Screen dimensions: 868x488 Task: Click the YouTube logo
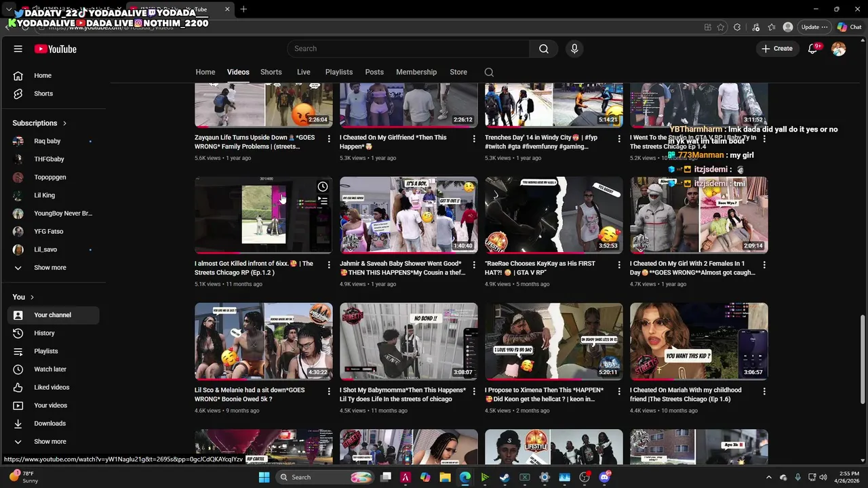pos(56,49)
